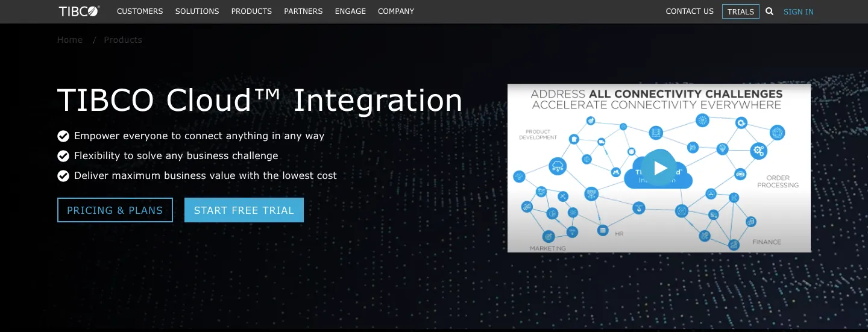Open the SOLUTIONS menu

point(197,11)
